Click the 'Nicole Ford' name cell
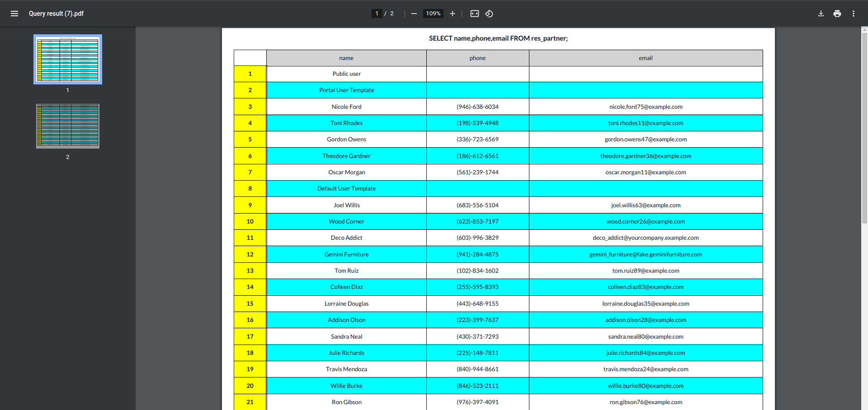Viewport: 868px width, 410px height. 346,107
